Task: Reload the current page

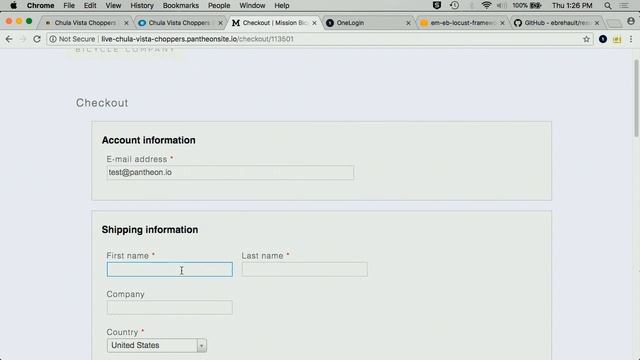Action: tap(37, 39)
